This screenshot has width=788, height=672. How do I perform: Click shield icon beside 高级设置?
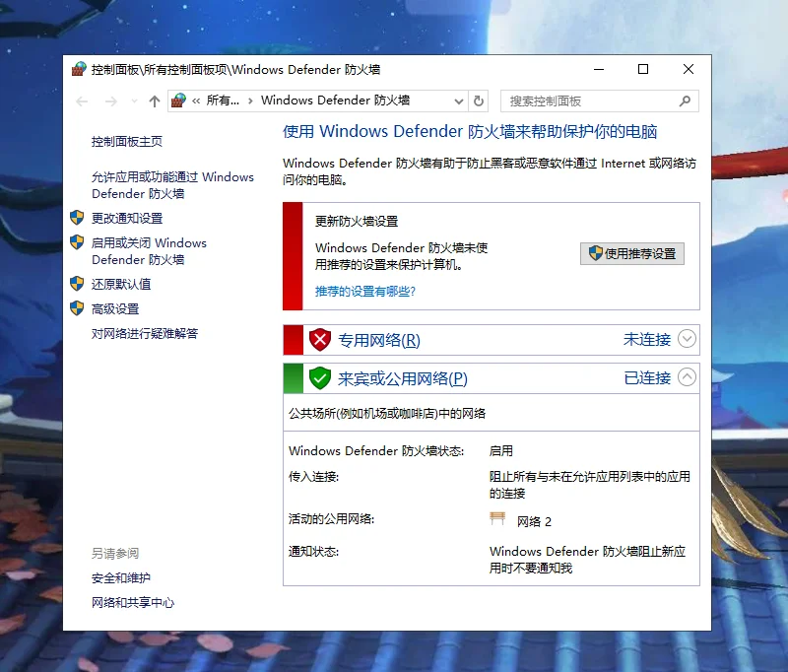pos(77,308)
